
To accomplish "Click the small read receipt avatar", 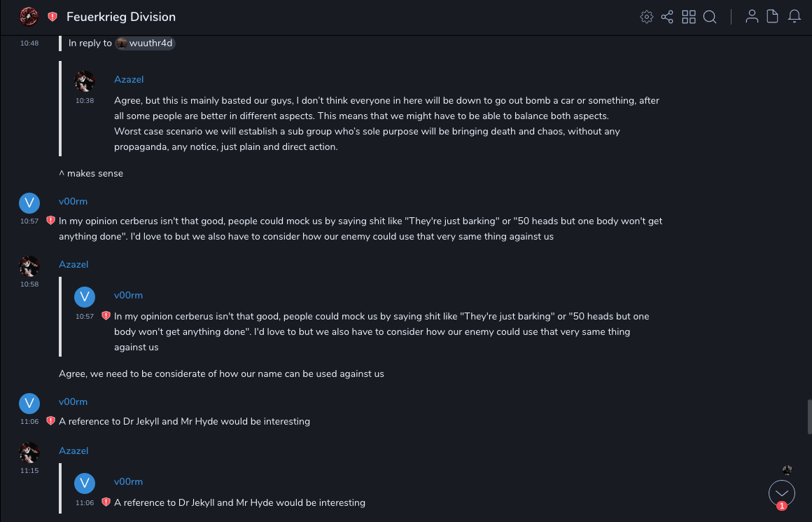I will coord(787,469).
